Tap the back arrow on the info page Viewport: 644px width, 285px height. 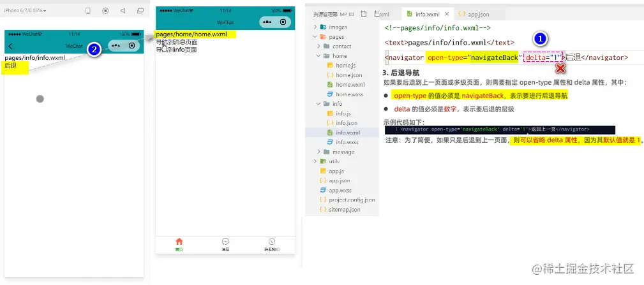click(x=10, y=47)
